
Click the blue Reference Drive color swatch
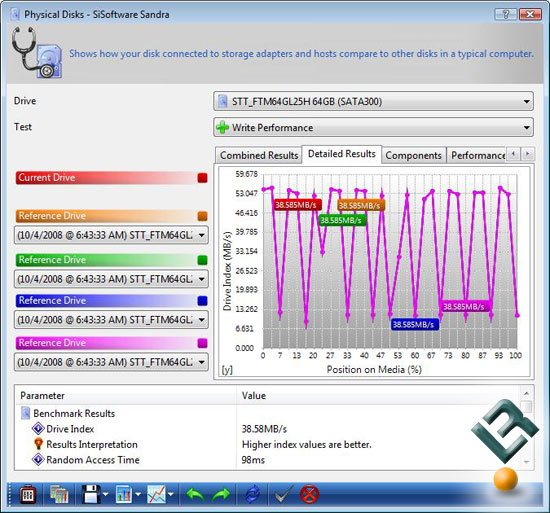(202, 301)
